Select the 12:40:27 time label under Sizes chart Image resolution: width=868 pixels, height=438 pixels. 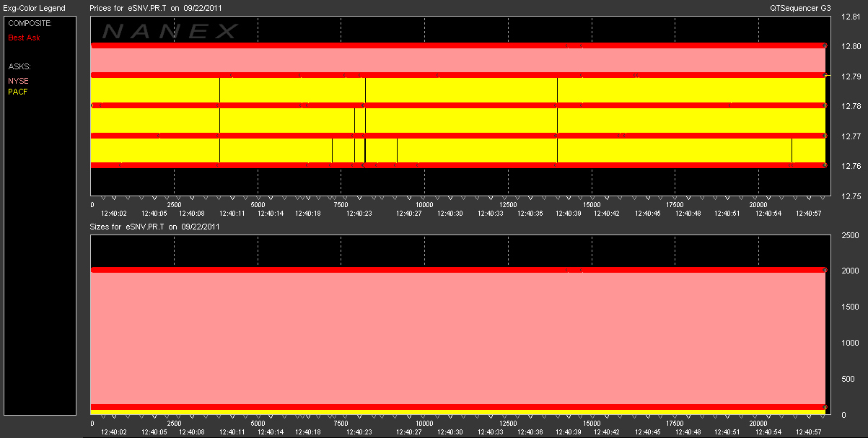click(x=409, y=432)
